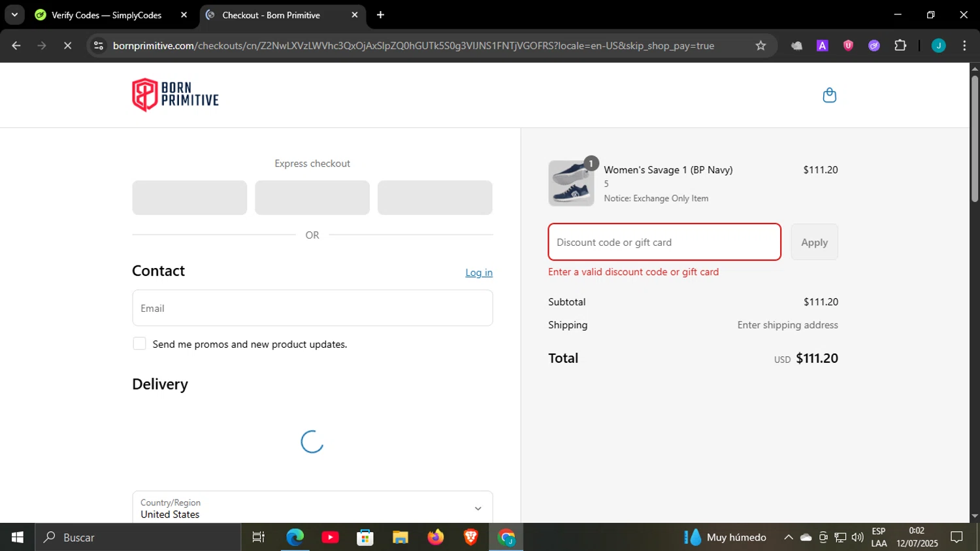Screen dimensions: 980x551
Task: Open YouTube app on taskbar
Action: click(x=330, y=537)
